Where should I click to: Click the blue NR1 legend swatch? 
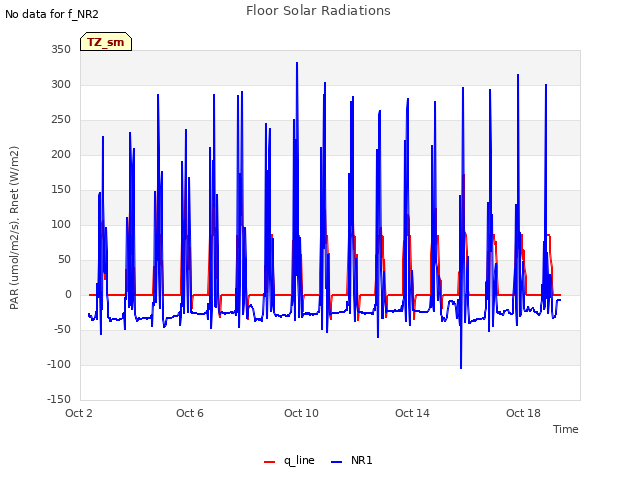336,462
